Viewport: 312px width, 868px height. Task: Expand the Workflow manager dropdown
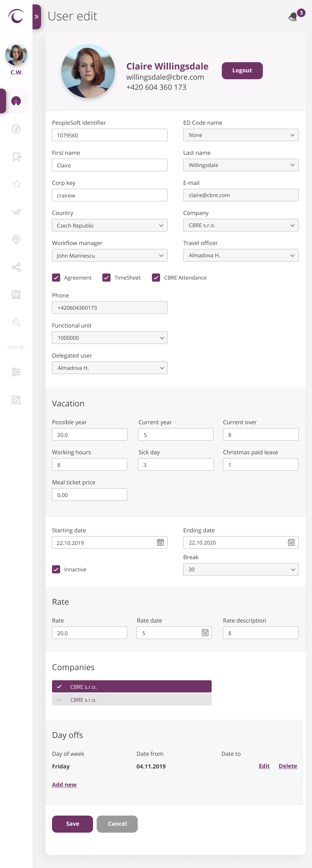click(109, 255)
